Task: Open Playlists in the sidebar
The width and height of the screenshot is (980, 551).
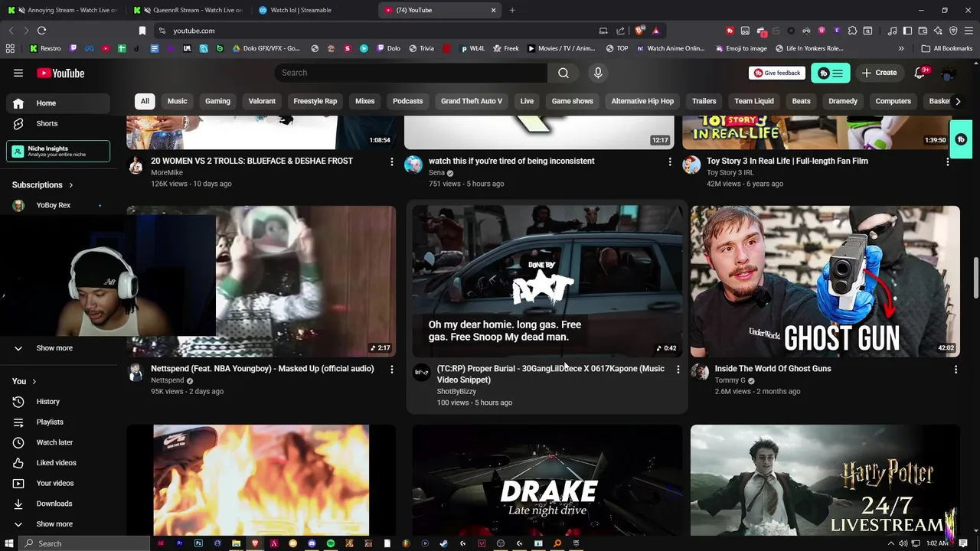Action: point(58,422)
